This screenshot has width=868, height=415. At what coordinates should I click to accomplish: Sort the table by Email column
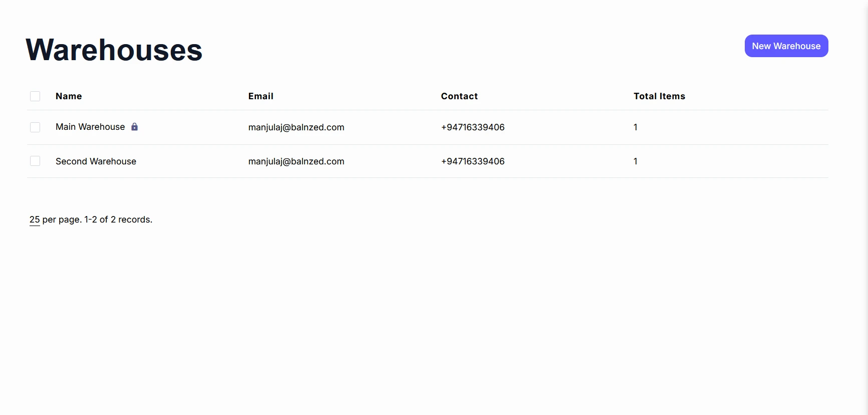[x=260, y=96]
